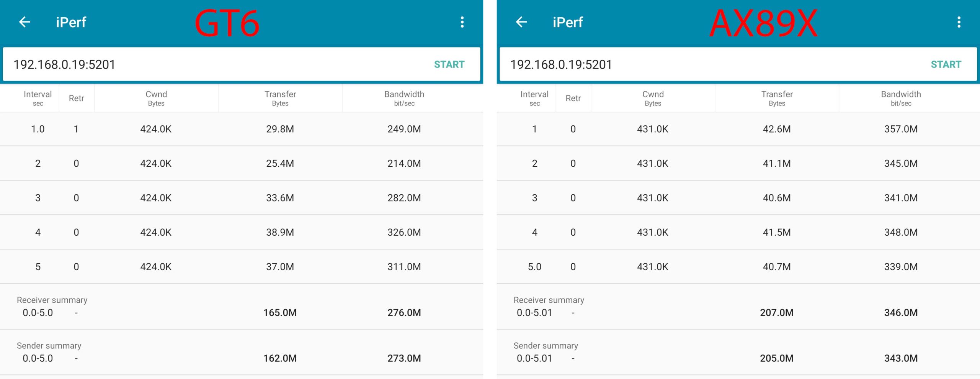Open overflow menu in GT6 iPerf window
Viewport: 980px width, 379px height.
pos(462,22)
